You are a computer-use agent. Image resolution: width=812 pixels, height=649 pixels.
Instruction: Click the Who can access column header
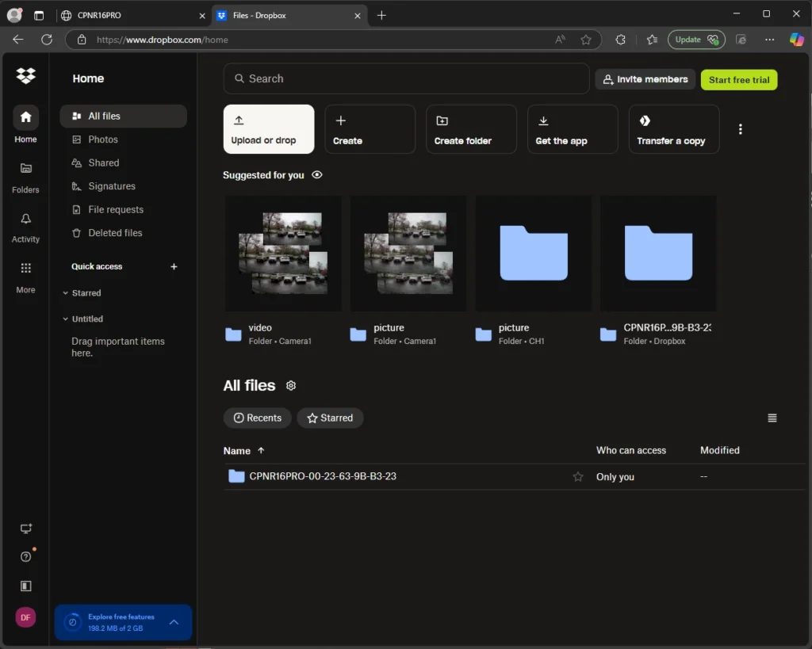point(630,450)
